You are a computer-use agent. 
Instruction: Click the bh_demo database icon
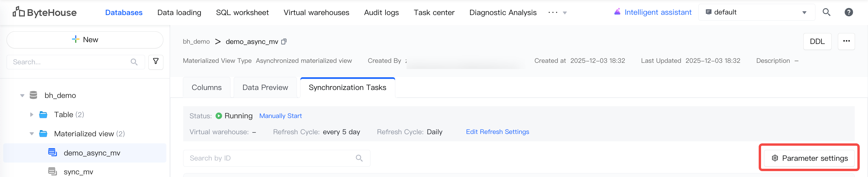click(x=33, y=95)
